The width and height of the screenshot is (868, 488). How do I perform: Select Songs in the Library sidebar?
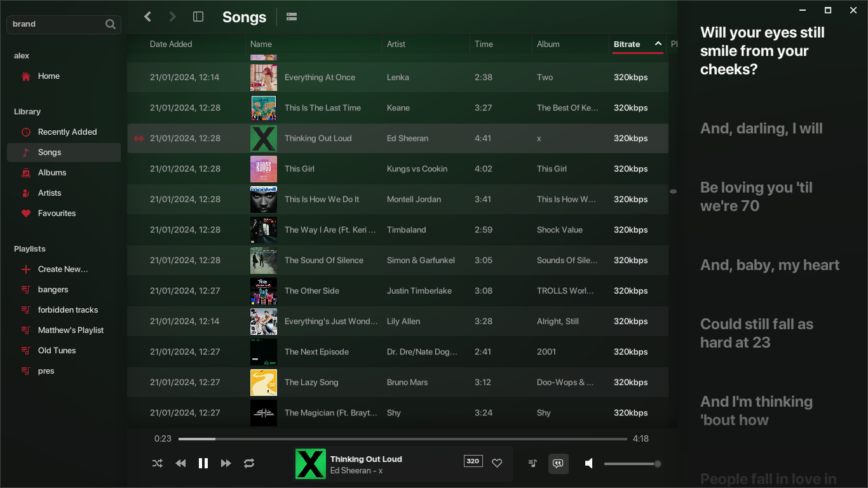point(64,152)
